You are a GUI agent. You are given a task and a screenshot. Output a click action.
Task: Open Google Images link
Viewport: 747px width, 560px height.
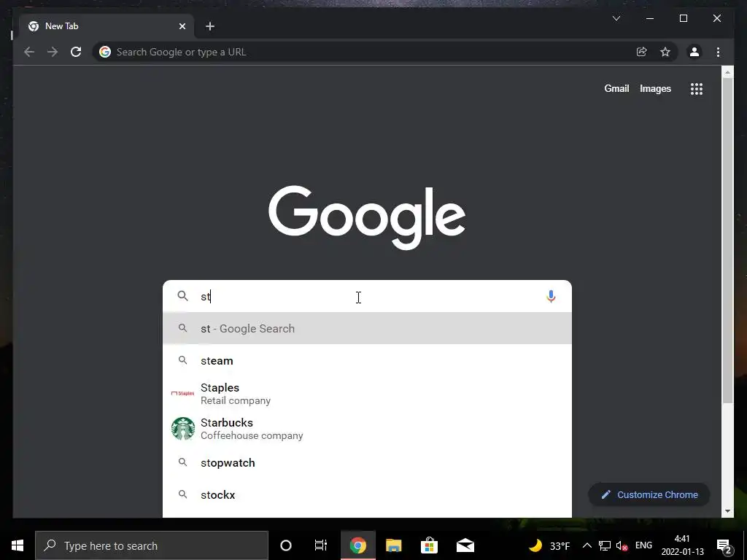point(655,88)
